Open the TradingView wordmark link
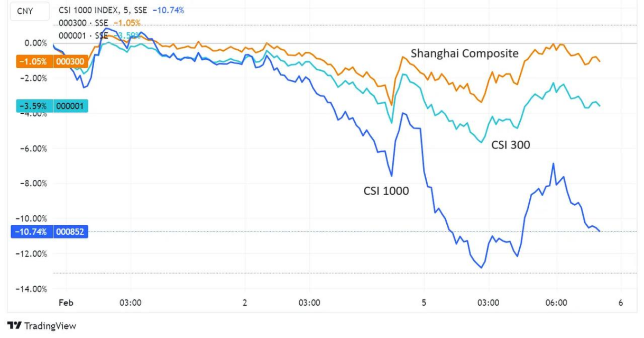Viewport: 644px width, 338px height. (x=50, y=326)
